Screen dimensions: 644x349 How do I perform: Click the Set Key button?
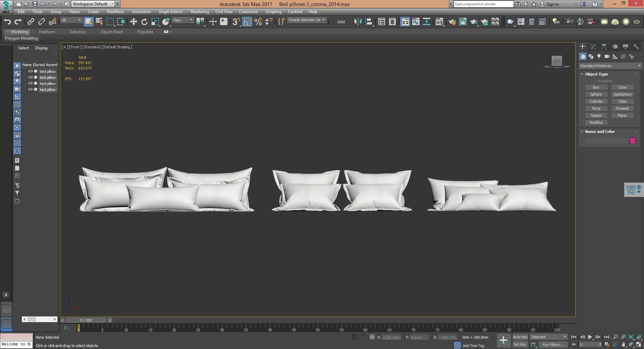520,344
